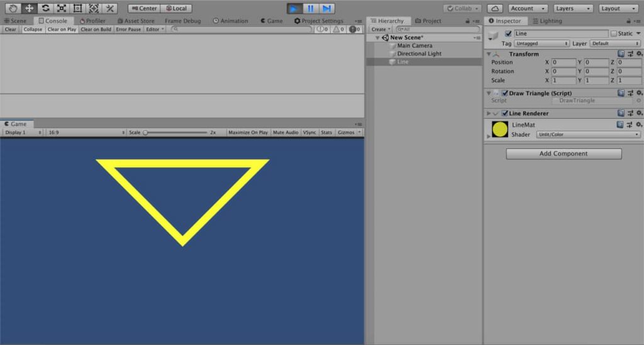Viewport: 644px width, 345px height.
Task: Switch to the Scene tab
Action: click(15, 21)
